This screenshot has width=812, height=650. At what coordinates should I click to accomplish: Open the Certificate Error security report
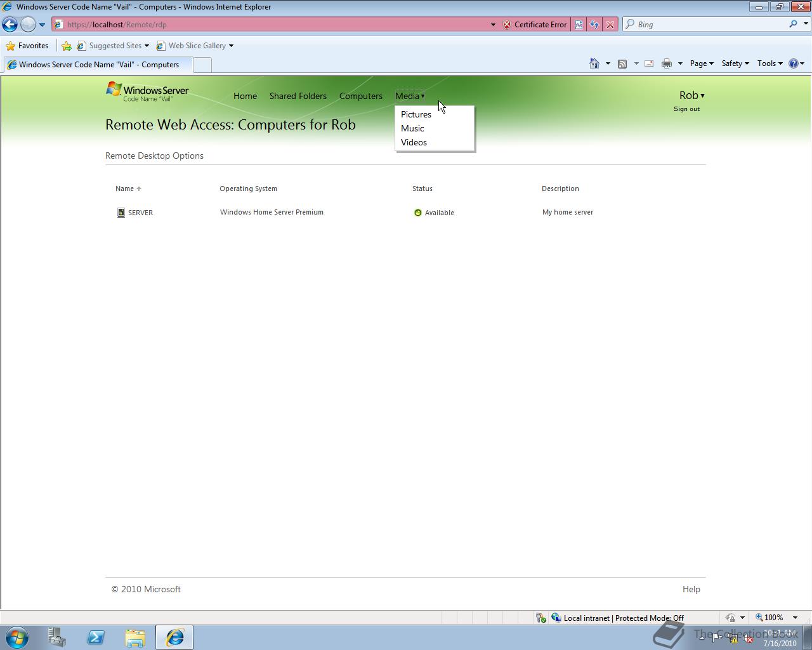click(x=535, y=25)
